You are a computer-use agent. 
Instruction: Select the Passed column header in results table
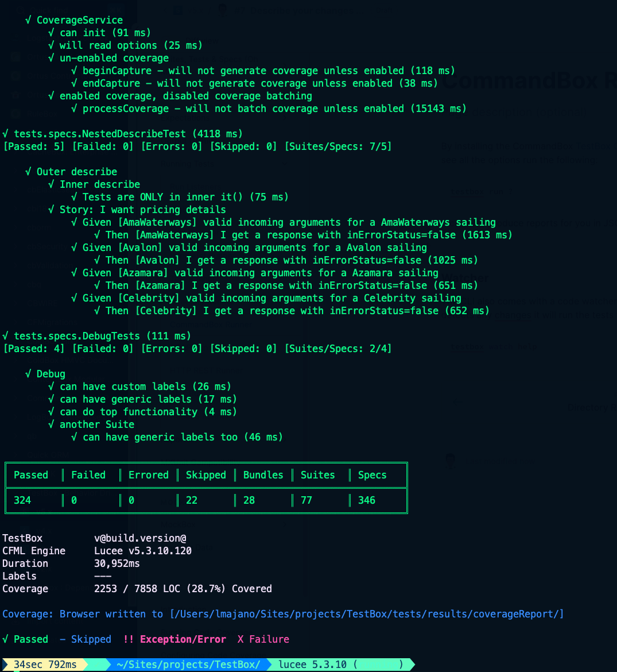coord(29,475)
